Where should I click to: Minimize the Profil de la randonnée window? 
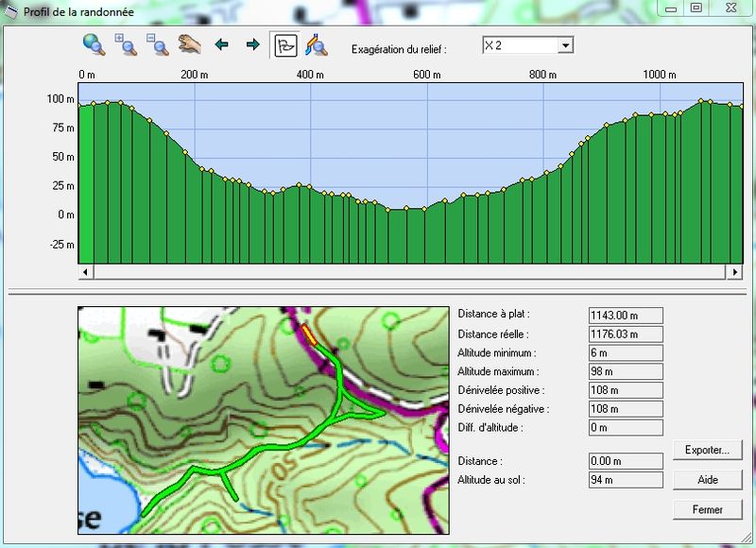pos(671,9)
